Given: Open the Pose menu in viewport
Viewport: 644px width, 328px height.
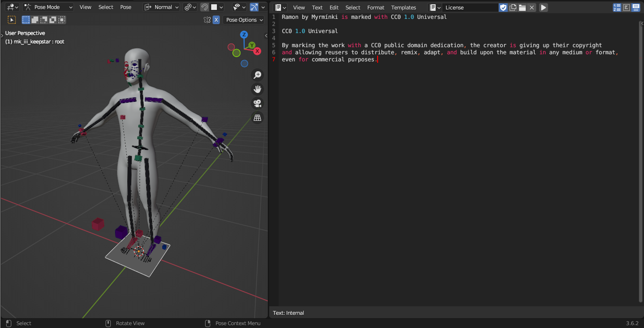Looking at the screenshot, I should [x=126, y=8].
